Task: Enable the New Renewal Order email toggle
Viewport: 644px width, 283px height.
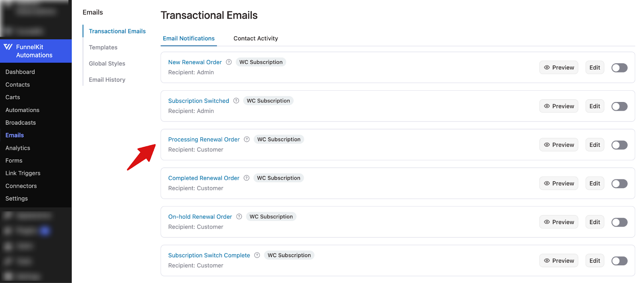Action: tap(619, 67)
